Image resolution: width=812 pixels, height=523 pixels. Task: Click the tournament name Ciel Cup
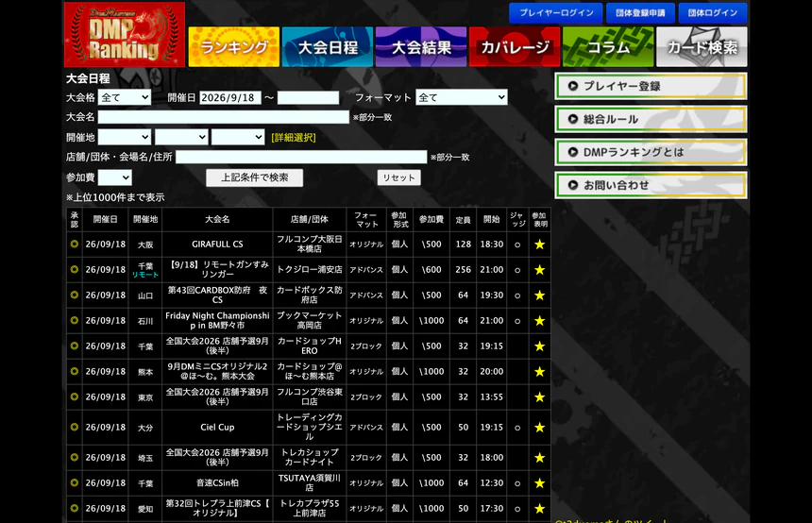[217, 428]
